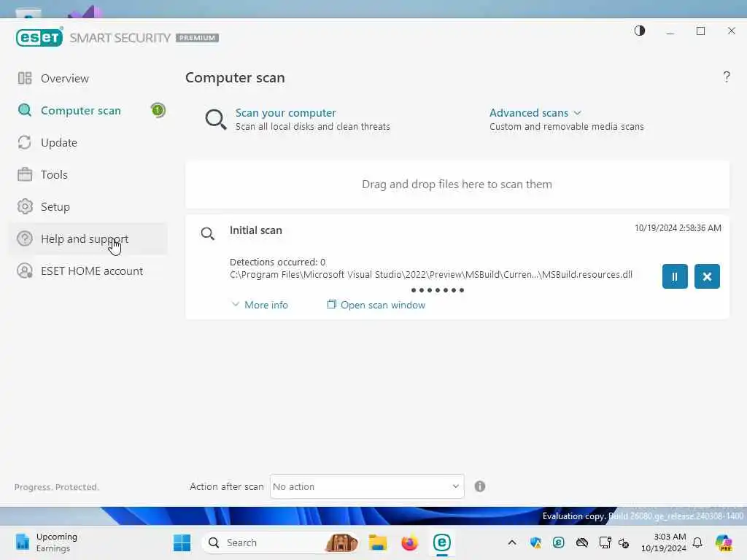Click the ESET HOME account user icon
Screen dimensions: 747x560
pos(25,271)
